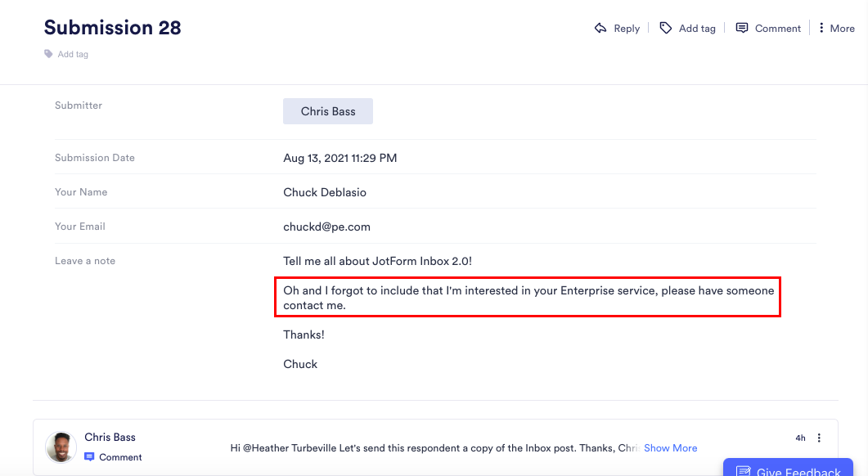Click the Give Feedback button
This screenshot has height=476, width=868.
pos(788,467)
